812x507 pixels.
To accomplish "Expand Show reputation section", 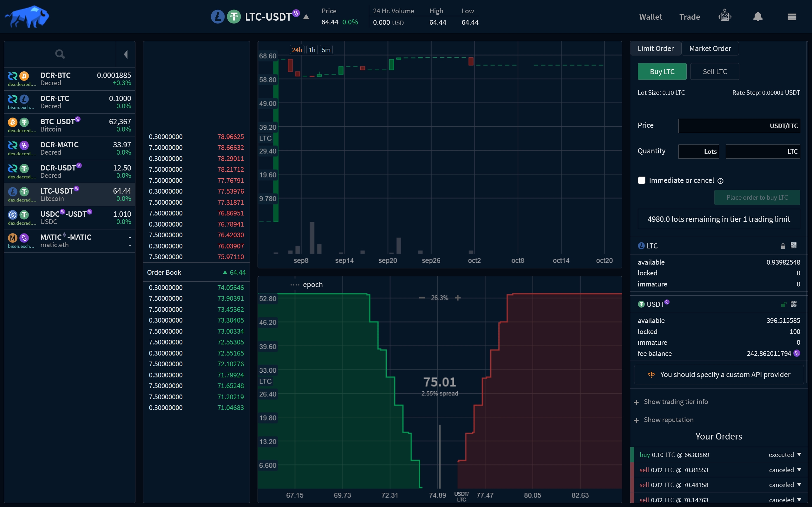I will tap(668, 420).
